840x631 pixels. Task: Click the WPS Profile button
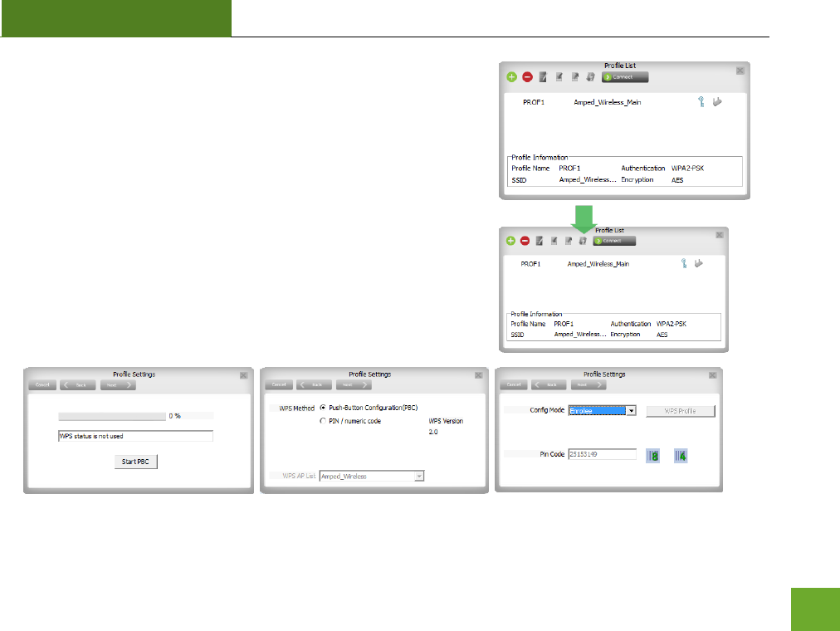pyautogui.click(x=681, y=411)
